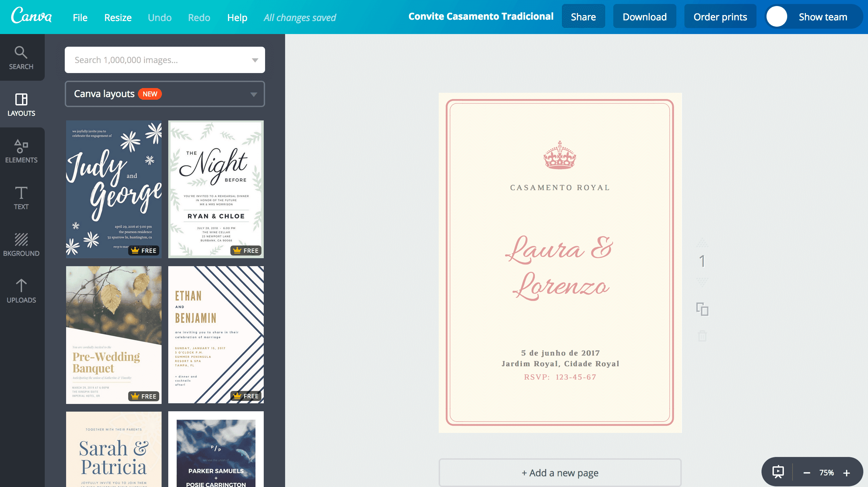This screenshot has width=868, height=487.
Task: Select the Pre-Wedding Banquet layout
Action: click(114, 335)
